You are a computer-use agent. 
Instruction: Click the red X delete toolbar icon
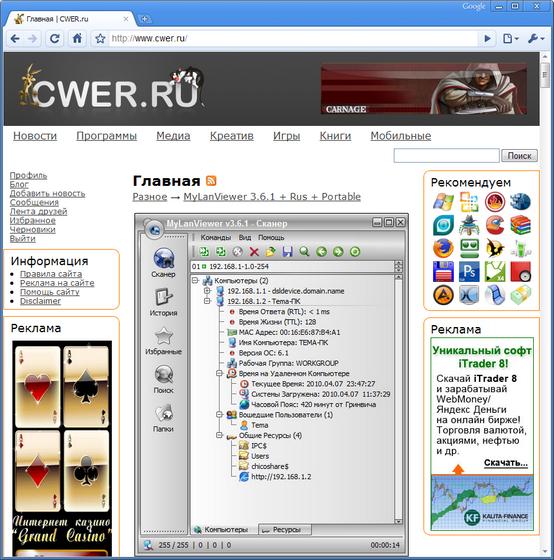point(254,252)
